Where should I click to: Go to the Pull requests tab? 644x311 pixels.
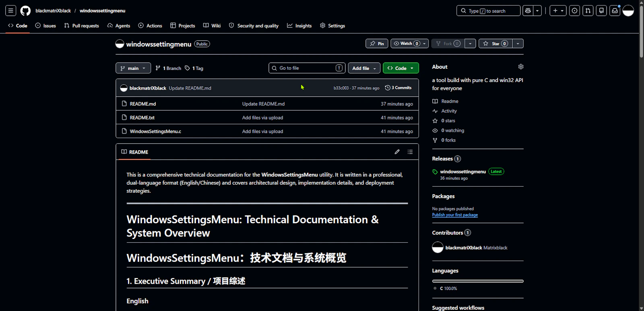pos(82,26)
